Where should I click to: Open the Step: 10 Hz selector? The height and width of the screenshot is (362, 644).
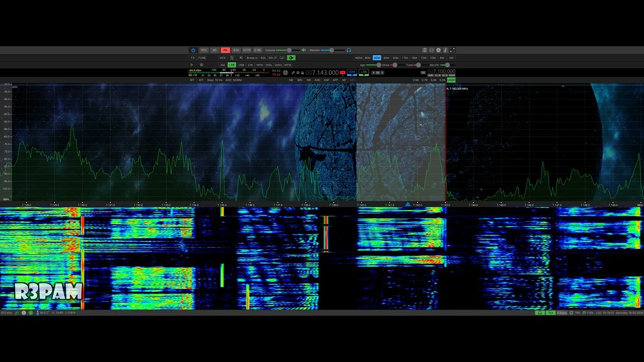[215, 80]
